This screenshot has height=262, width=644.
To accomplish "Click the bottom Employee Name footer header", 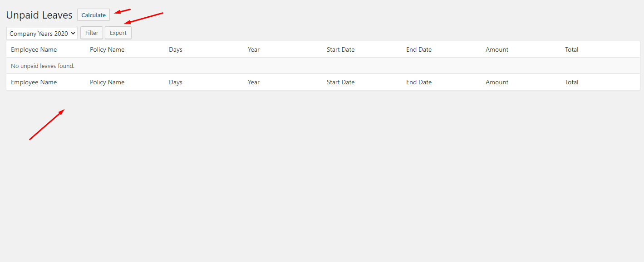I will 34,82.
